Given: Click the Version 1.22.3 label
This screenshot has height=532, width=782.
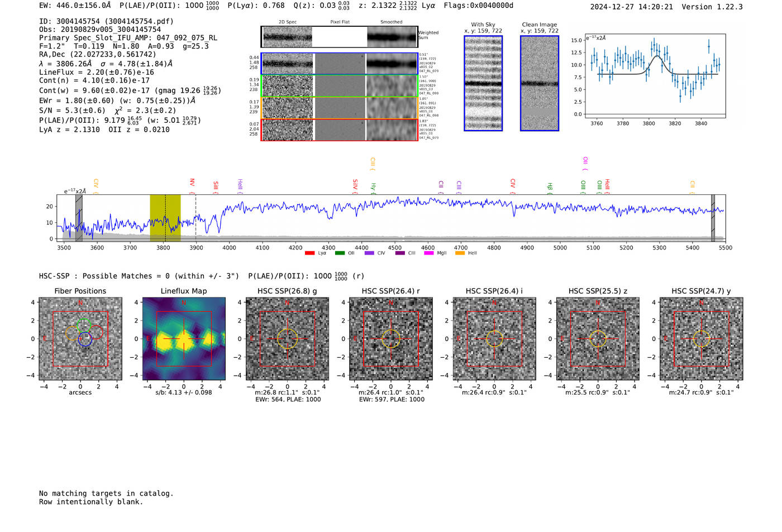Looking at the screenshot, I should pos(713,7).
